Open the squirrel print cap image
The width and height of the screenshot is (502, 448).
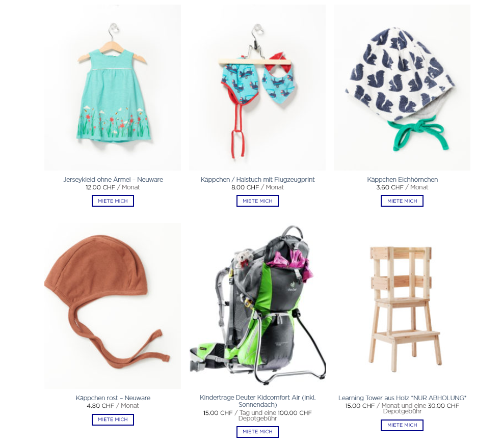tap(402, 87)
